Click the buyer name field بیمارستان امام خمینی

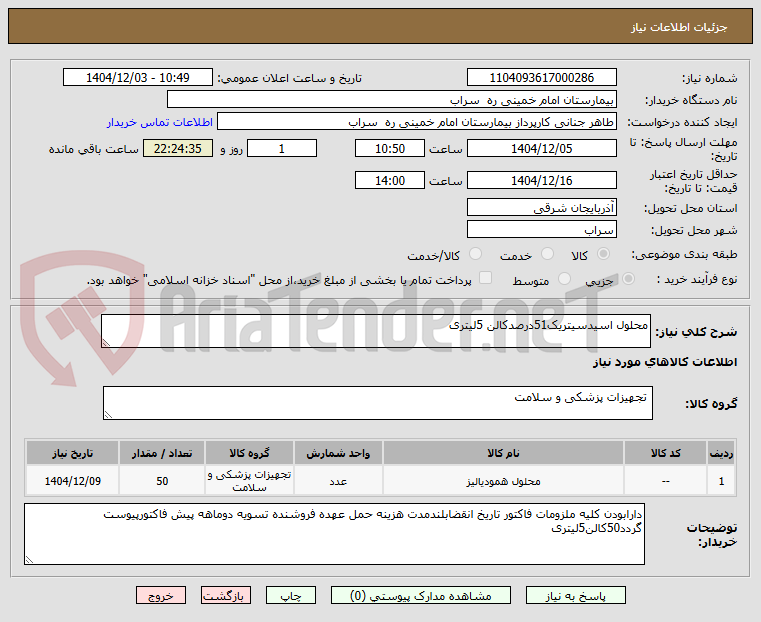pos(392,99)
